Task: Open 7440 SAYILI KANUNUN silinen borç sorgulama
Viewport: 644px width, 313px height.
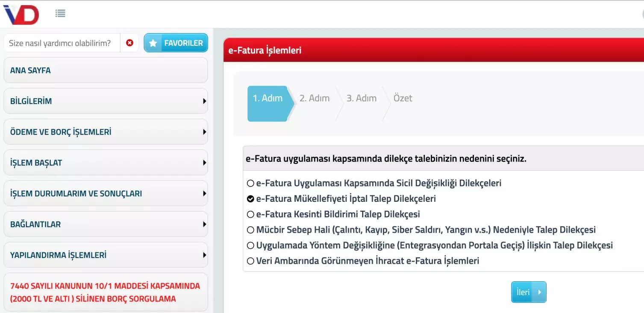Action: coord(106,292)
